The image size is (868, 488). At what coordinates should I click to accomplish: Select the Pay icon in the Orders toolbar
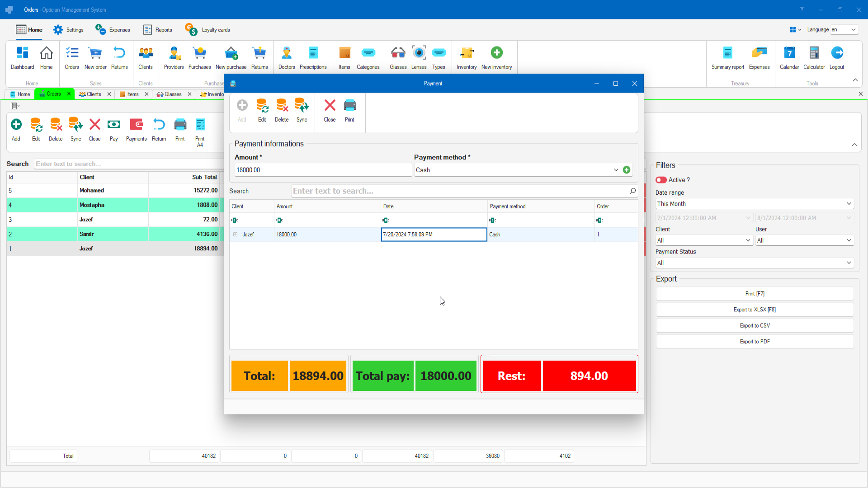[x=113, y=129]
